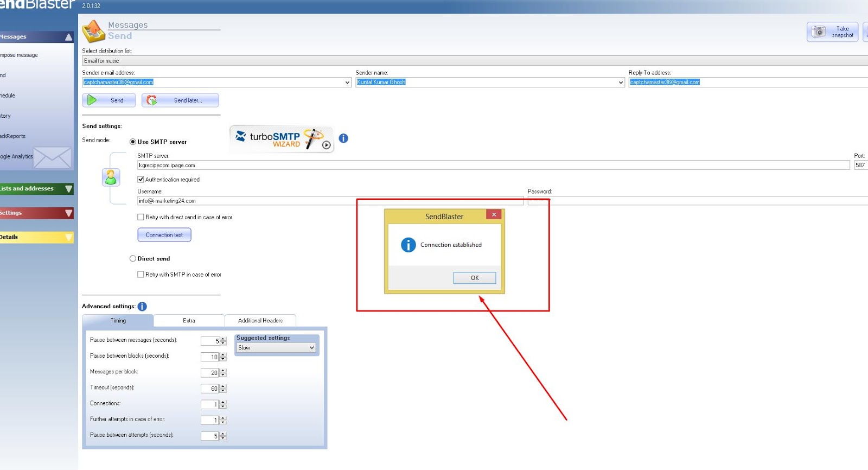Open History in sidebar menu
This screenshot has height=470, width=868.
coord(5,116)
